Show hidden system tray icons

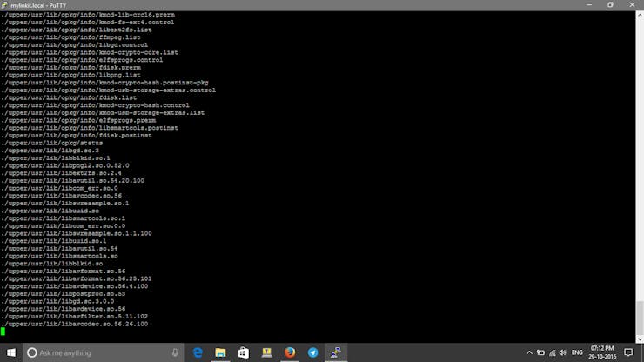coord(529,352)
